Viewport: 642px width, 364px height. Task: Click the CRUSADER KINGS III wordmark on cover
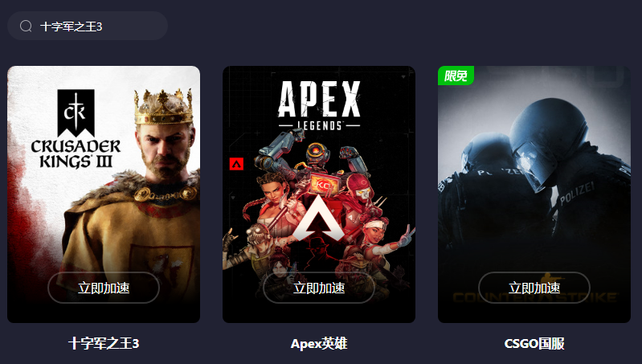[76, 154]
